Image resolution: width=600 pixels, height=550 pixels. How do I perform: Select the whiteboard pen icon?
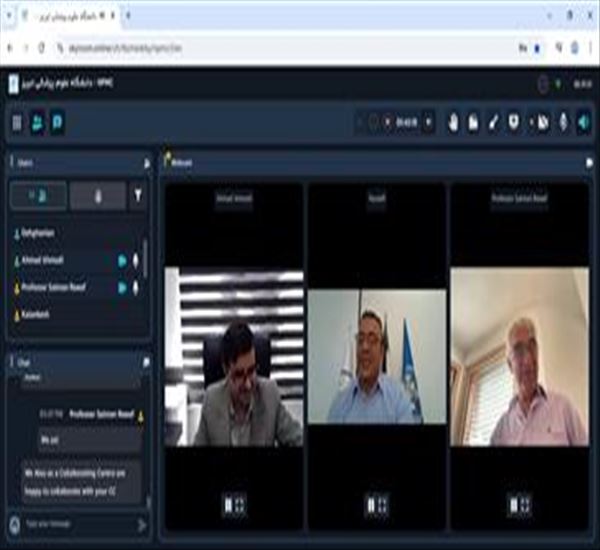(494, 123)
